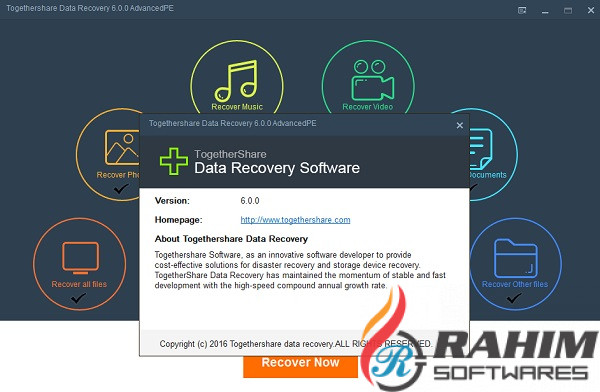Screen dimensions: 600x392
Task: Open the title bar menu icon
Action: click(522, 10)
